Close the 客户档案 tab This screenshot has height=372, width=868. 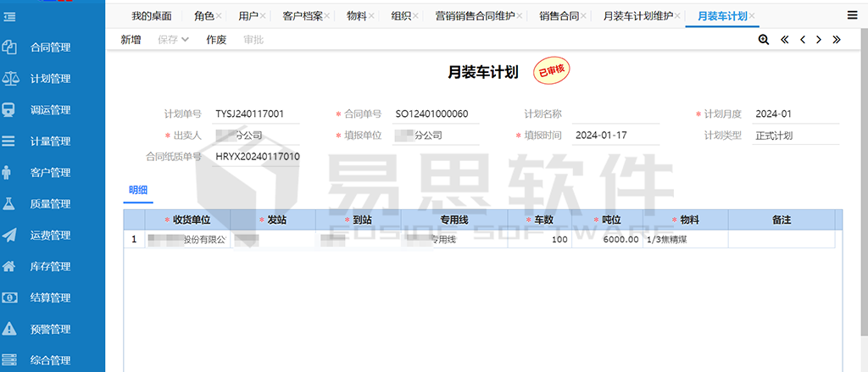pos(328,16)
